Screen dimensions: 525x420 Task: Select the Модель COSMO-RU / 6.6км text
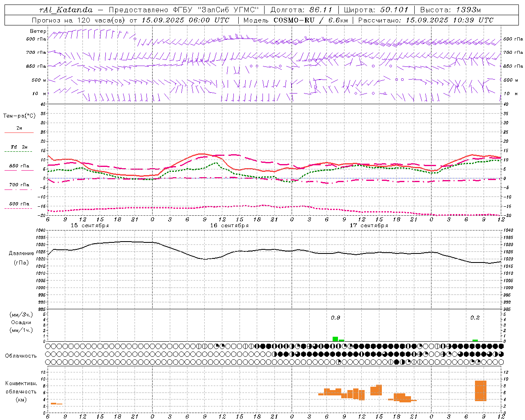[295, 20]
